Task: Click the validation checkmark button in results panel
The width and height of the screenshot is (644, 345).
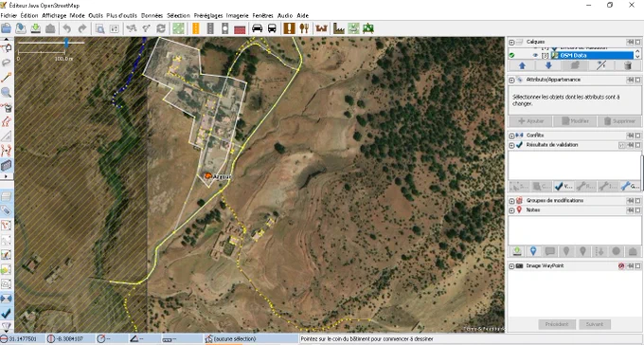Action: 563,187
